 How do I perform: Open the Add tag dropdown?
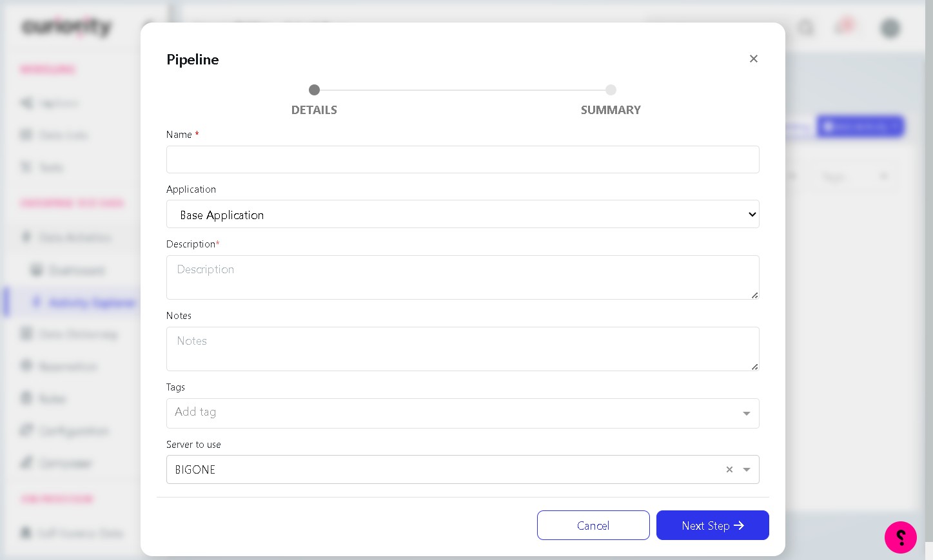coord(462,413)
